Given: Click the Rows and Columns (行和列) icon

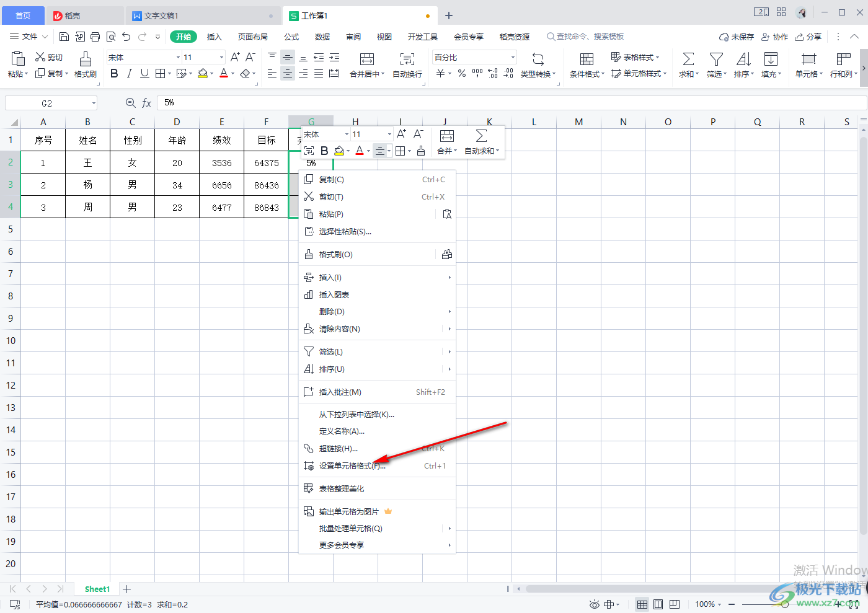Looking at the screenshot, I should 843,59.
